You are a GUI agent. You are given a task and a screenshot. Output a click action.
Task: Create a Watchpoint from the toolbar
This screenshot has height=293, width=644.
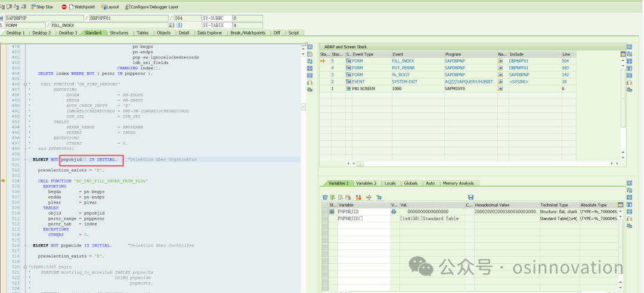point(81,7)
